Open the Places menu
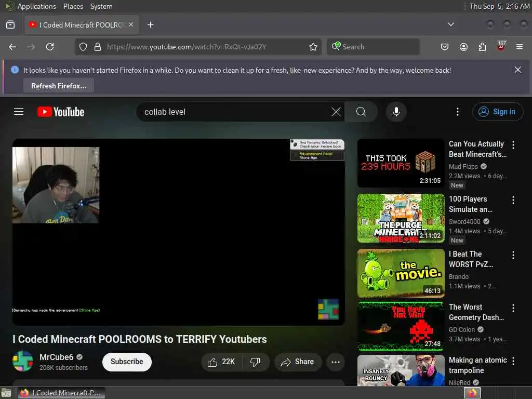The width and height of the screenshot is (532, 399). [x=73, y=6]
